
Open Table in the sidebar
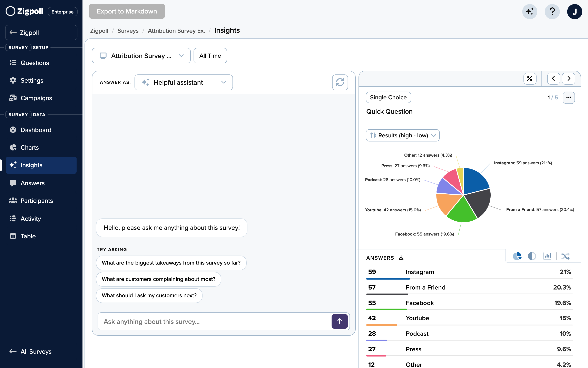[41, 236]
